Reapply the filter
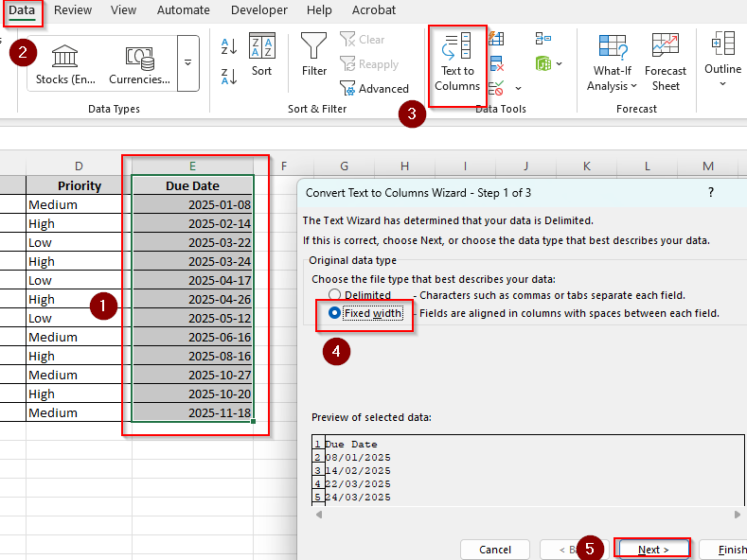 [369, 63]
